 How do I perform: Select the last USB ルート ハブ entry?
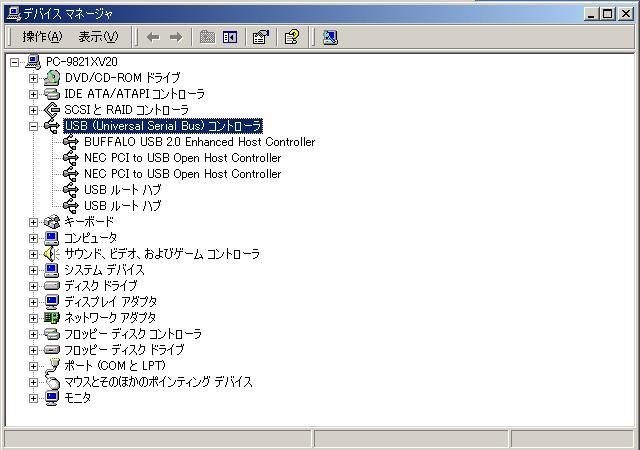coord(122,206)
